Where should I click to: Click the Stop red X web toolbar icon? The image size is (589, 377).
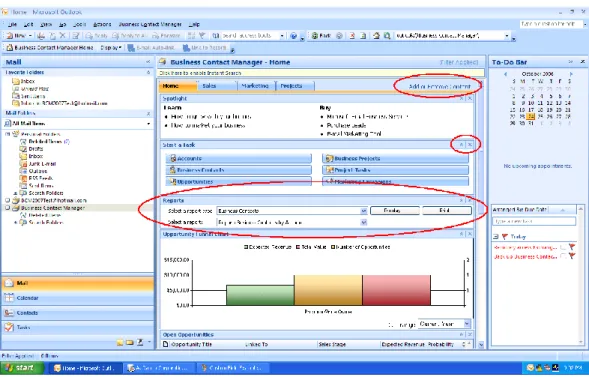click(x=352, y=36)
